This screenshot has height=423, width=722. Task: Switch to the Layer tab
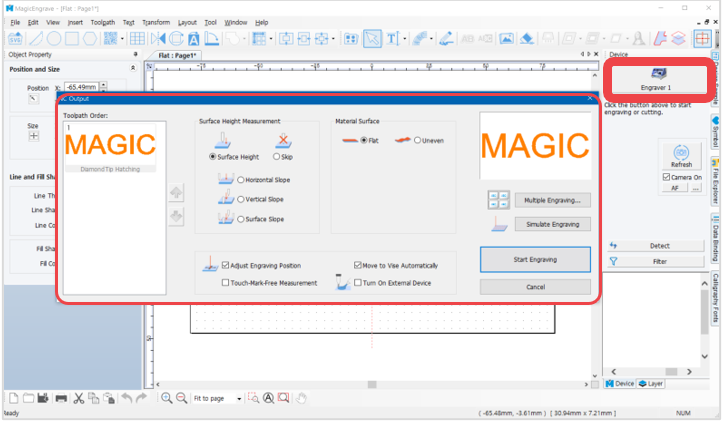[651, 383]
